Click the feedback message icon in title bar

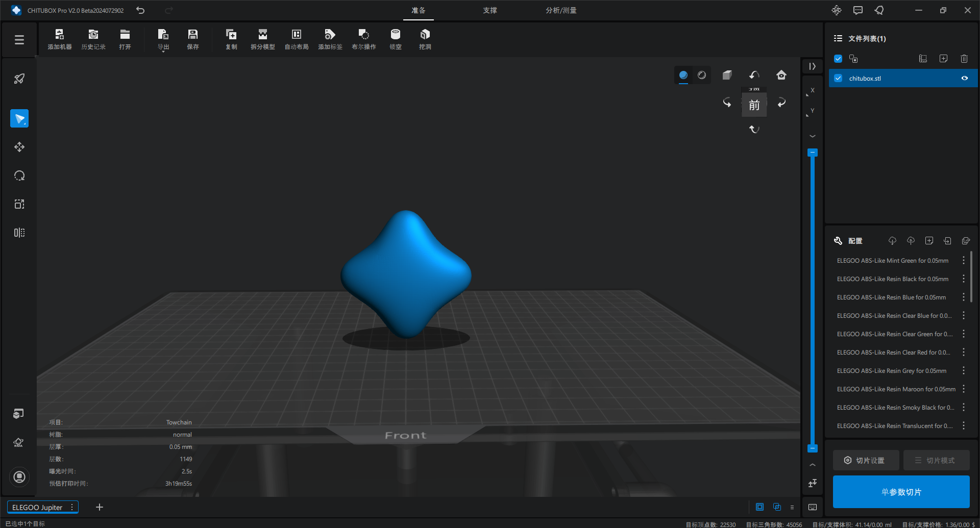(x=858, y=10)
